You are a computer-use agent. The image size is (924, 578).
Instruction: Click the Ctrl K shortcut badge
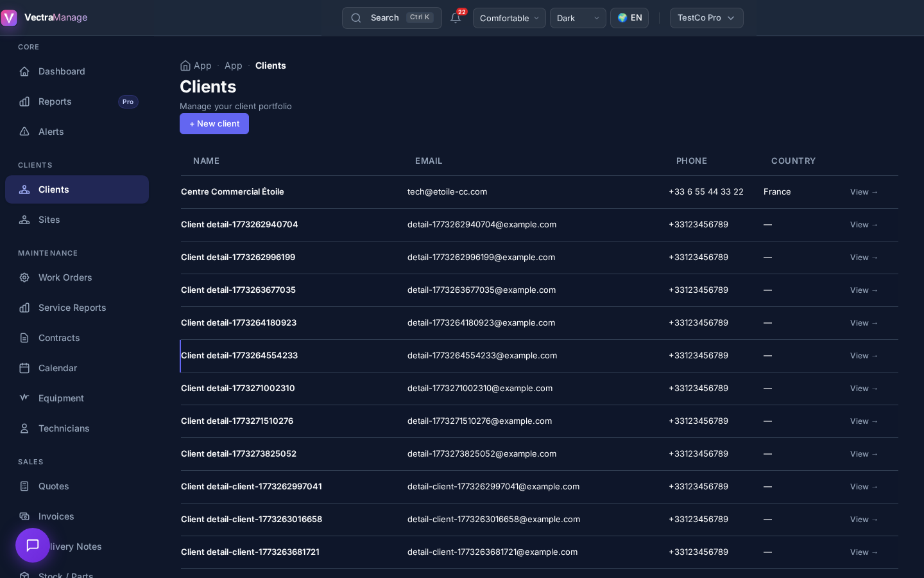coord(420,17)
